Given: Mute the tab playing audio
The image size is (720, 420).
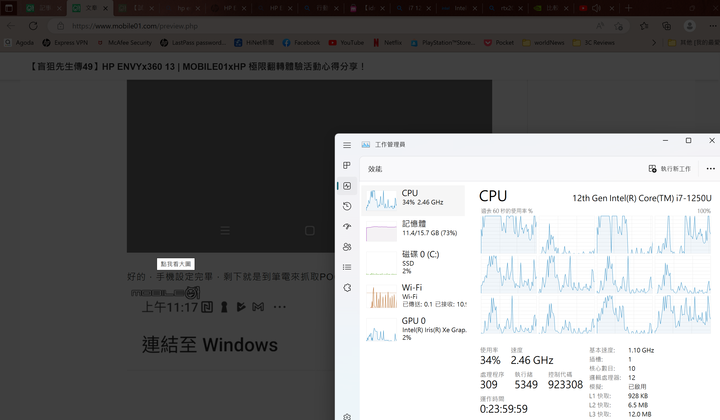Looking at the screenshot, I should (x=596, y=8).
